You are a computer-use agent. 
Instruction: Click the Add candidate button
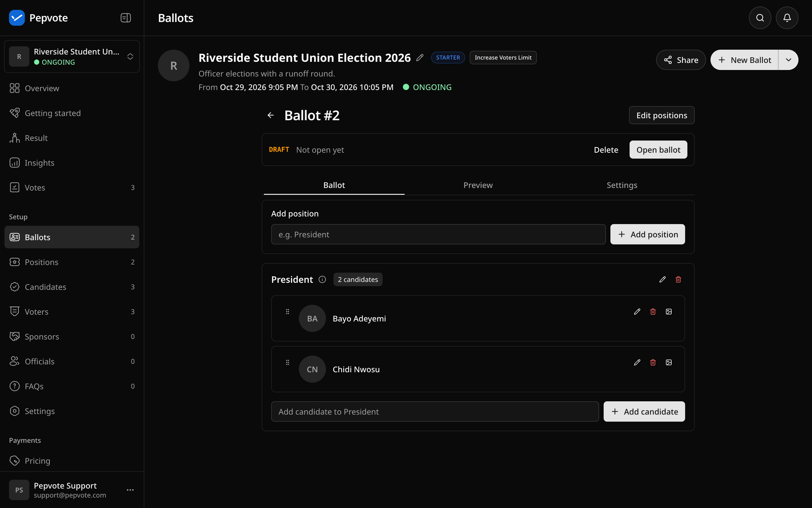[x=644, y=411]
